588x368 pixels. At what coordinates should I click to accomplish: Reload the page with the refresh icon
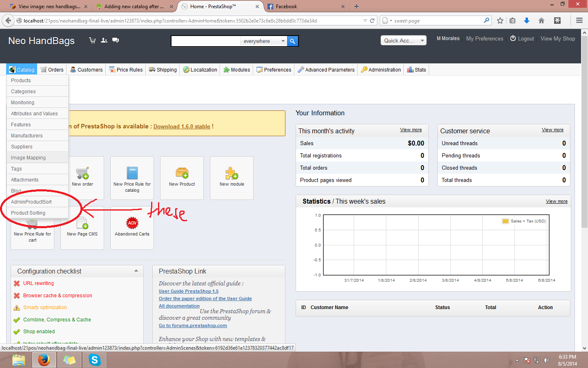click(x=372, y=20)
